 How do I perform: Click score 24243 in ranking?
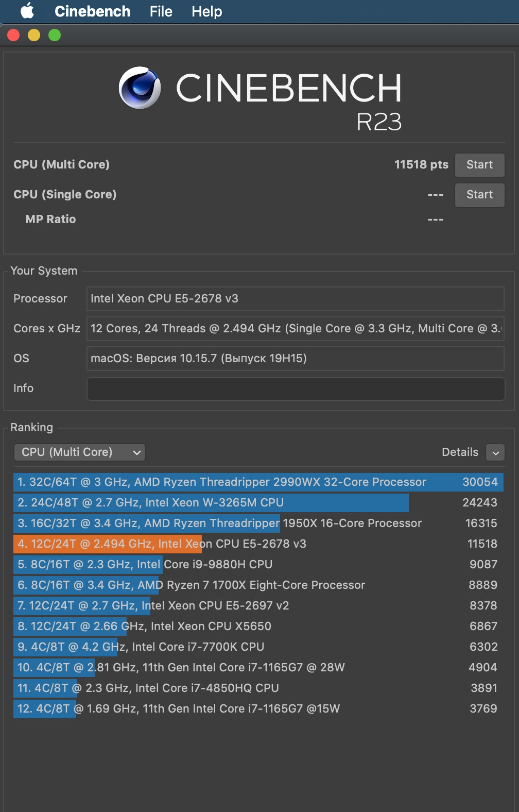480,503
